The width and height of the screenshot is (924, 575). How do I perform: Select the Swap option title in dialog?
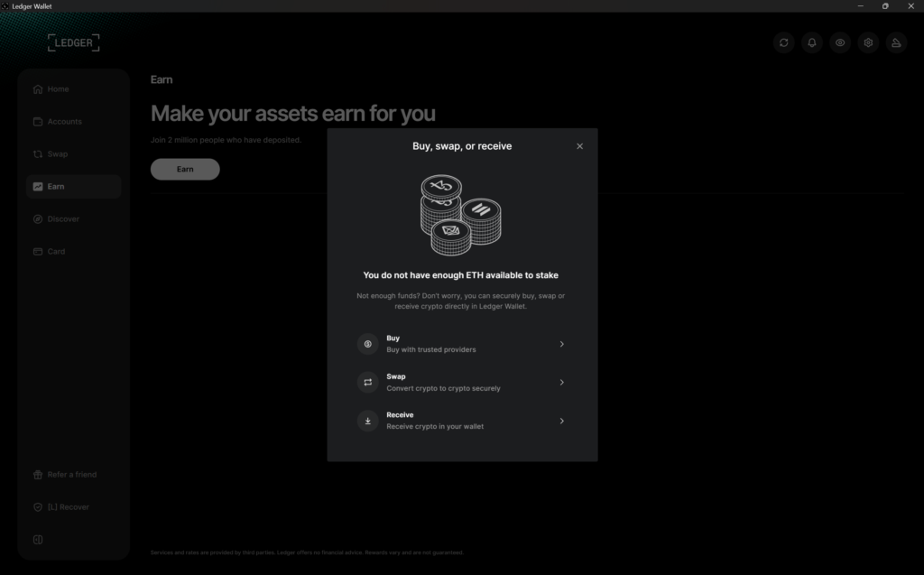point(396,376)
